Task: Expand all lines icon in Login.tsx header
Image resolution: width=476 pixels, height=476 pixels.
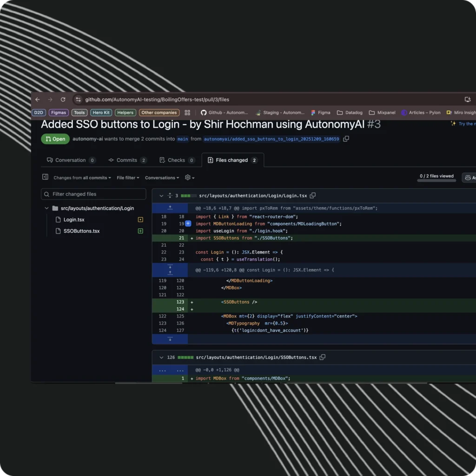Action: tap(170, 196)
